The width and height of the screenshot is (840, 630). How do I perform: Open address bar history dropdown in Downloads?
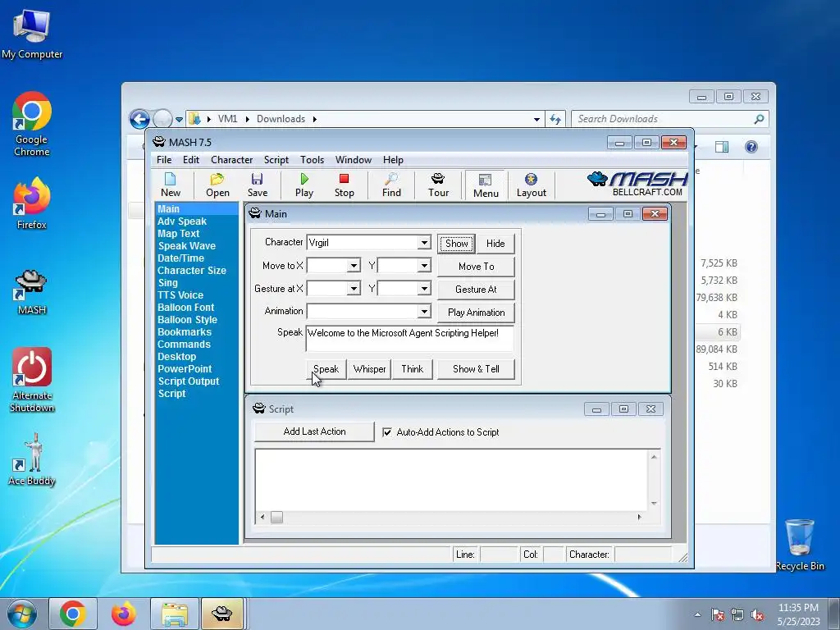pyautogui.click(x=536, y=120)
